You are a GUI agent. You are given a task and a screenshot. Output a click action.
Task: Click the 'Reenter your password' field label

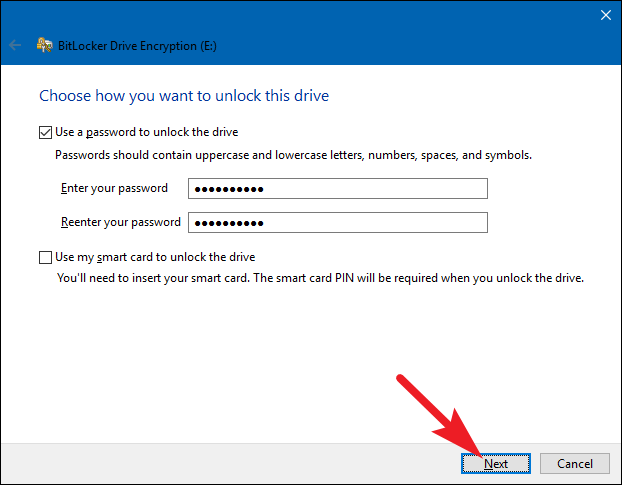point(118,222)
